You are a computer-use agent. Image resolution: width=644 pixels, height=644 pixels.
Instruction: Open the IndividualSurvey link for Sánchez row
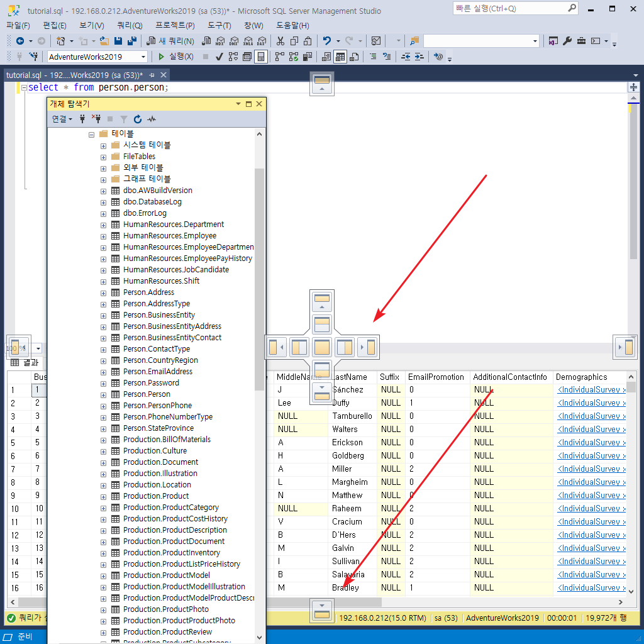591,390
